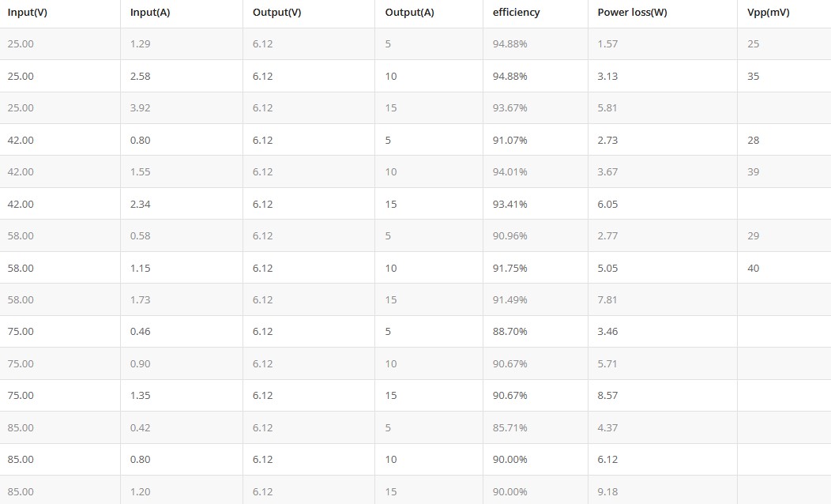Click the 3.92 input current cell
This screenshot has height=504, width=831.
pos(140,108)
